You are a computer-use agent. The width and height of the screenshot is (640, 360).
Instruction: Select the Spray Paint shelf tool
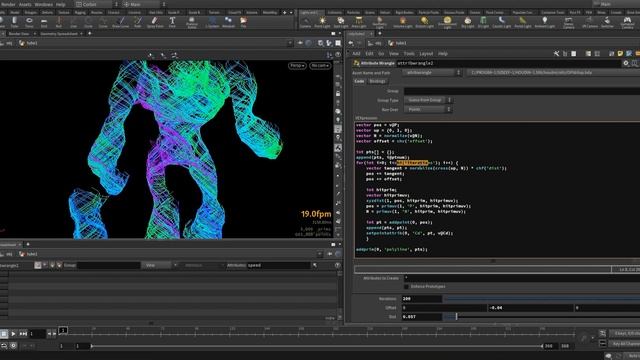click(x=155, y=22)
